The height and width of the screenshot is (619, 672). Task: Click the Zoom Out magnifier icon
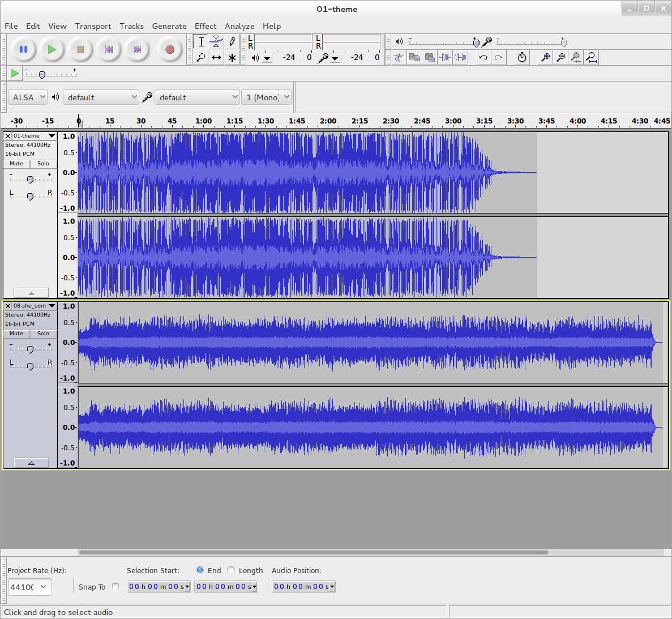[560, 57]
